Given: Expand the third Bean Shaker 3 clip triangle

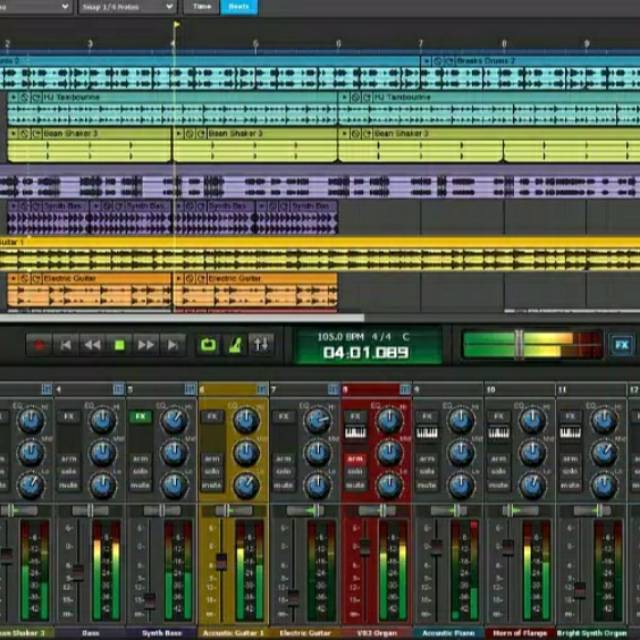Looking at the screenshot, I should click(x=344, y=133).
